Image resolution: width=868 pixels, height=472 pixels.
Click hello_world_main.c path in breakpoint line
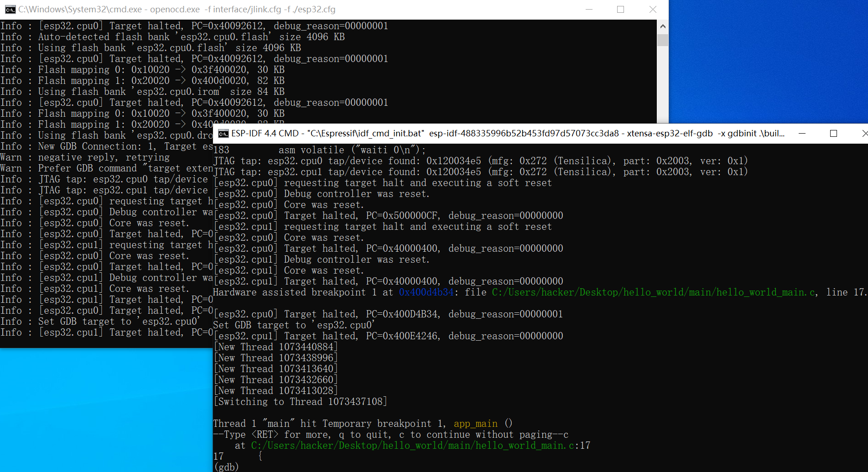pyautogui.click(x=654, y=292)
